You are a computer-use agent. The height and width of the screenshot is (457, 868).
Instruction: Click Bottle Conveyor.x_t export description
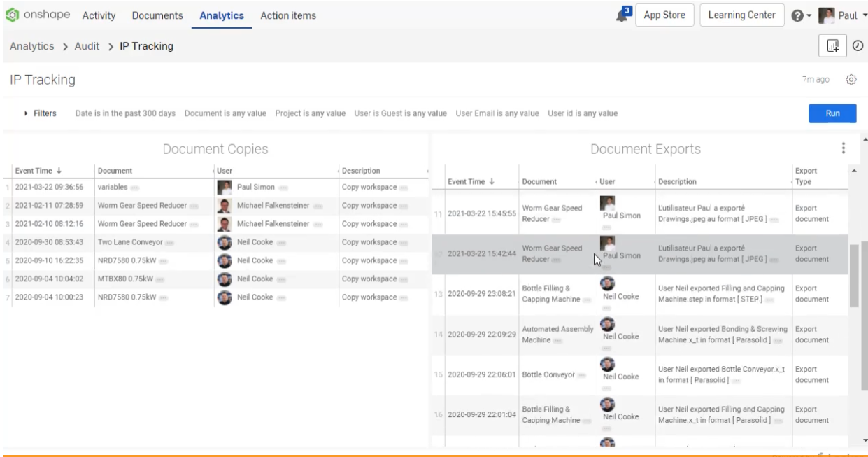722,374
